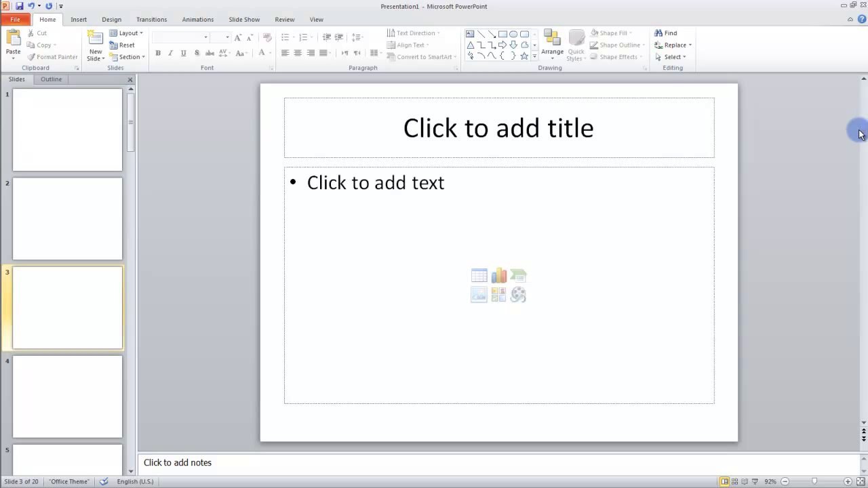868x488 pixels.
Task: Open the Columns menu
Action: click(375, 53)
